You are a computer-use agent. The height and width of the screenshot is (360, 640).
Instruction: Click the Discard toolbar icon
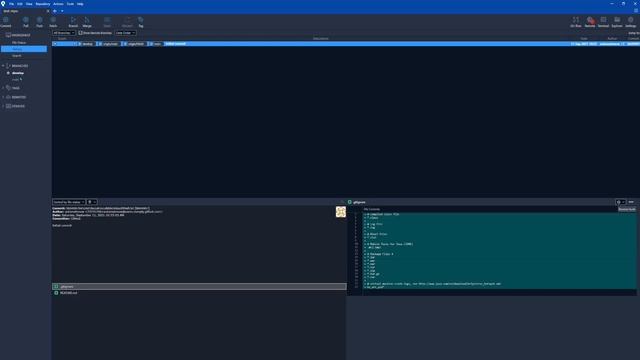point(127,22)
